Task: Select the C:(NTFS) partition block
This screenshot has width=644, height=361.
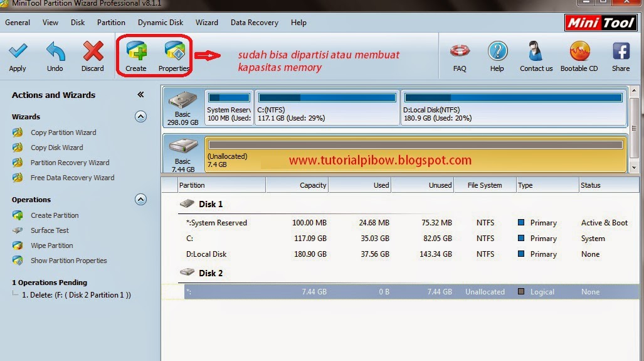Action: pos(327,108)
